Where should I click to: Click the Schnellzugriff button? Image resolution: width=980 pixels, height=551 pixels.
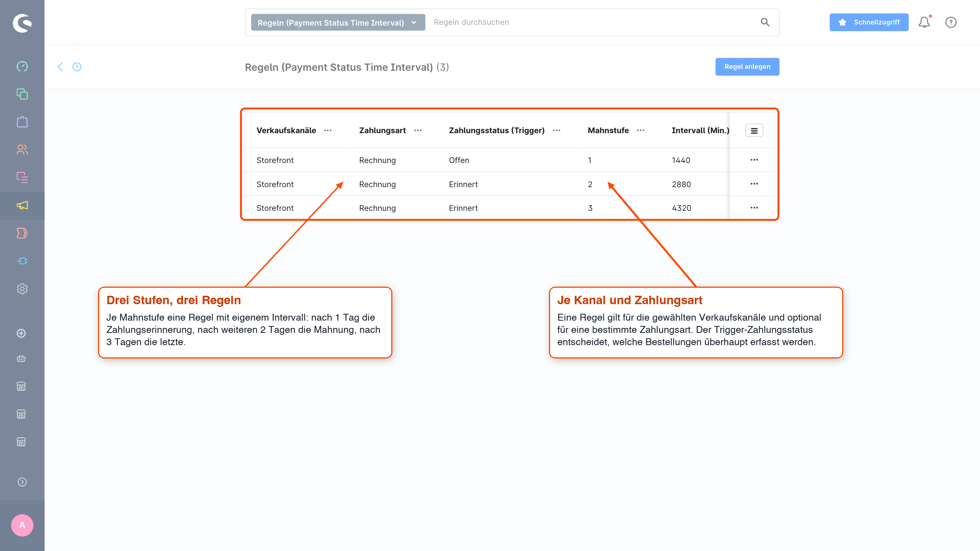tap(869, 22)
